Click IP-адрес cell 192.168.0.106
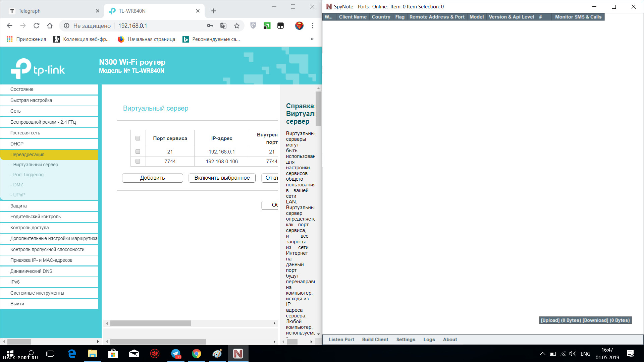 222,162
